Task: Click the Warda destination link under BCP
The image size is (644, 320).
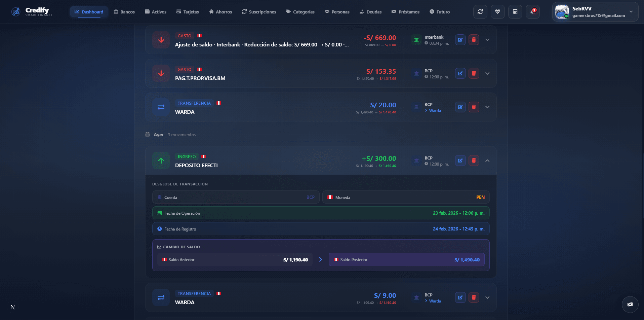Action: 435,110
